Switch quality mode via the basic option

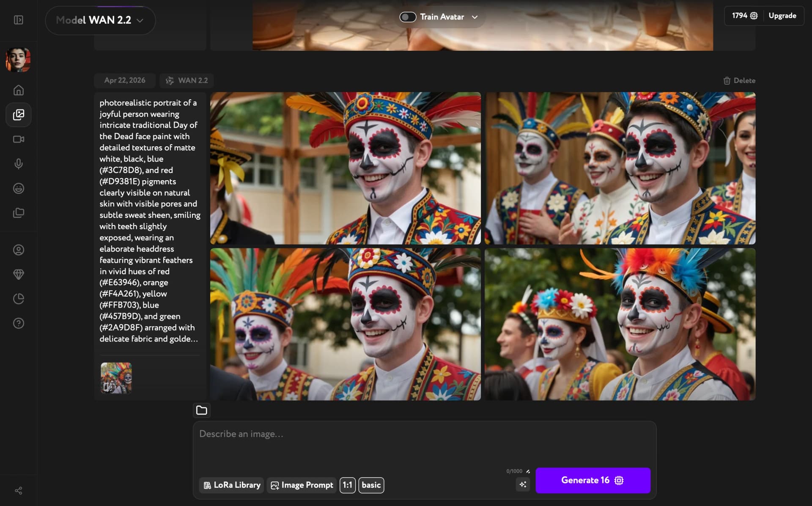point(371,485)
